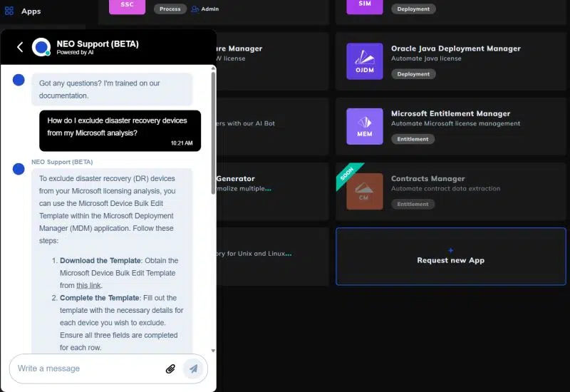The height and width of the screenshot is (392, 570).
Task: Open the Apps menu label
Action: 31,11
